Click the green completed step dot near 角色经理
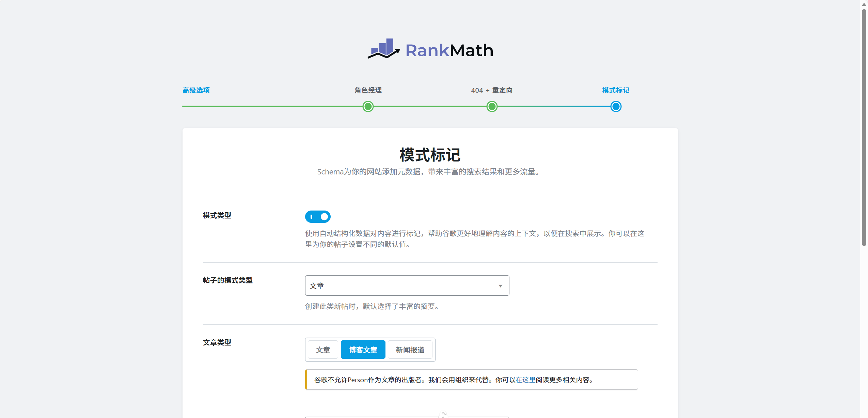 367,106
